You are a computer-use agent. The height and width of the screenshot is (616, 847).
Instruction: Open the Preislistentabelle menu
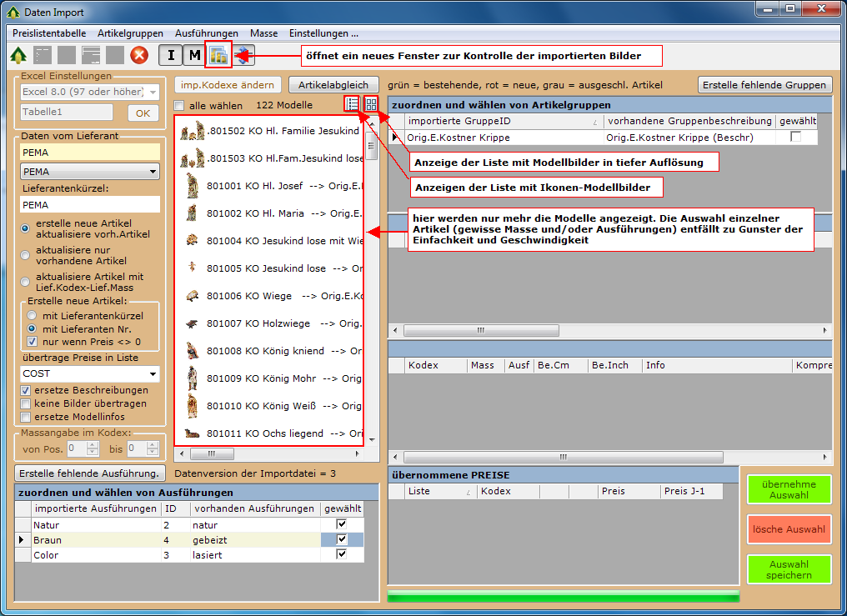pyautogui.click(x=49, y=33)
